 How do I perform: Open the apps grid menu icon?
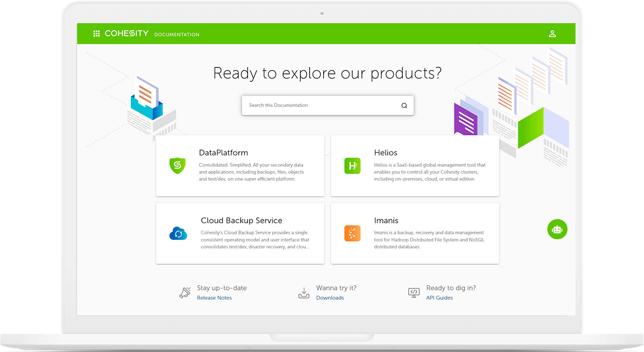97,33
